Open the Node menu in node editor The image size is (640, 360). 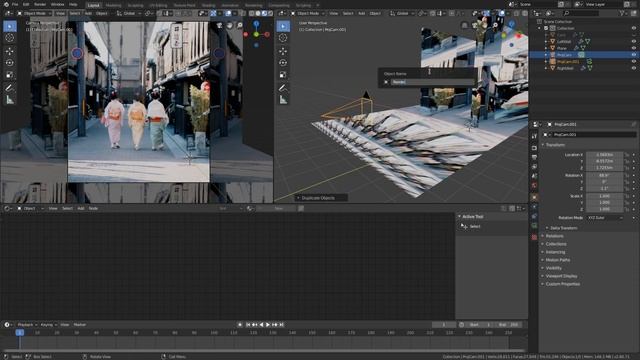click(x=93, y=209)
